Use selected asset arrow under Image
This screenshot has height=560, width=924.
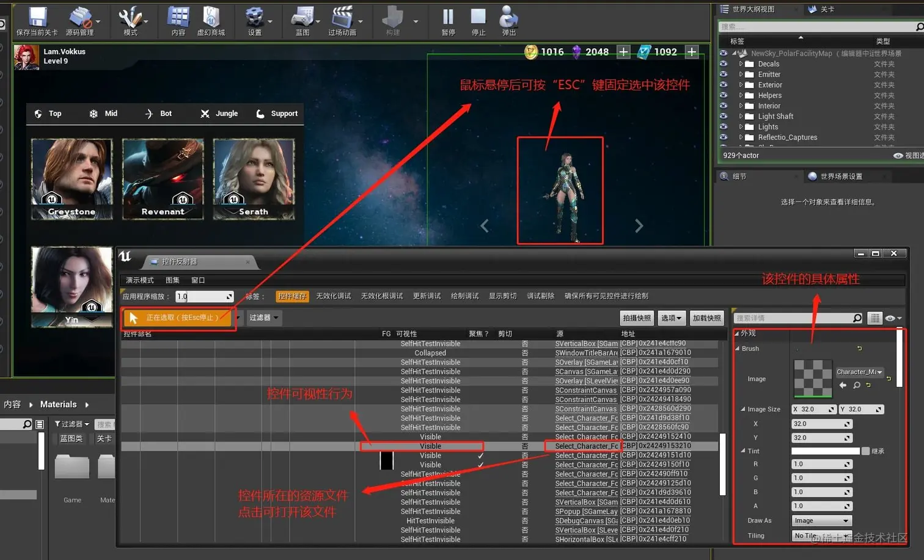(843, 385)
